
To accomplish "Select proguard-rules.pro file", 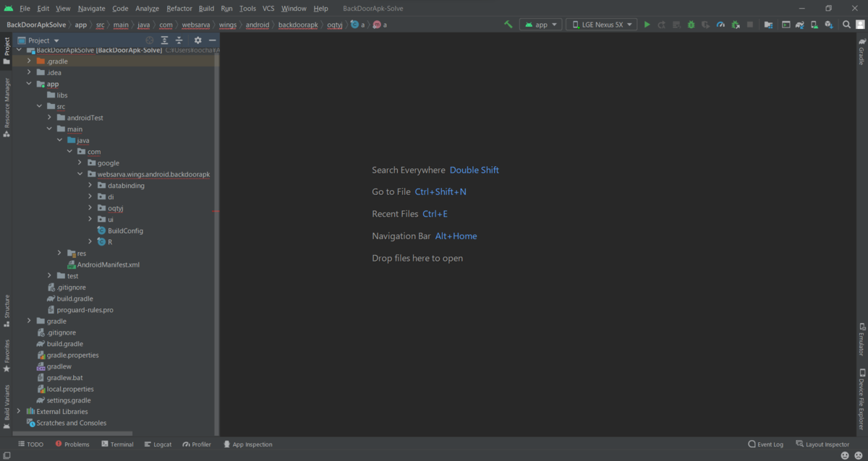I will tap(79, 310).
